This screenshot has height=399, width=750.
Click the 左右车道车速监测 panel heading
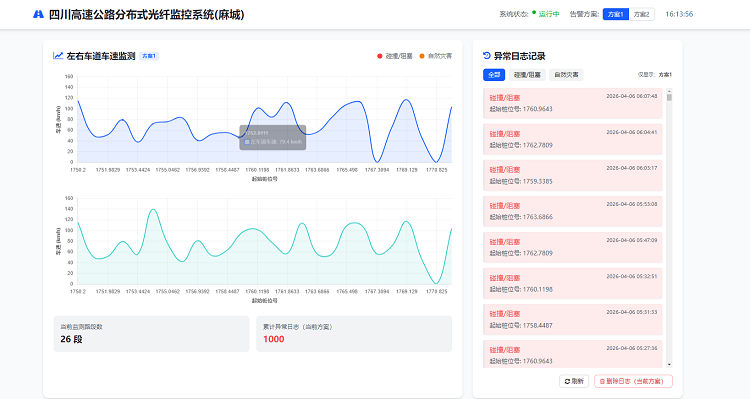[101, 56]
